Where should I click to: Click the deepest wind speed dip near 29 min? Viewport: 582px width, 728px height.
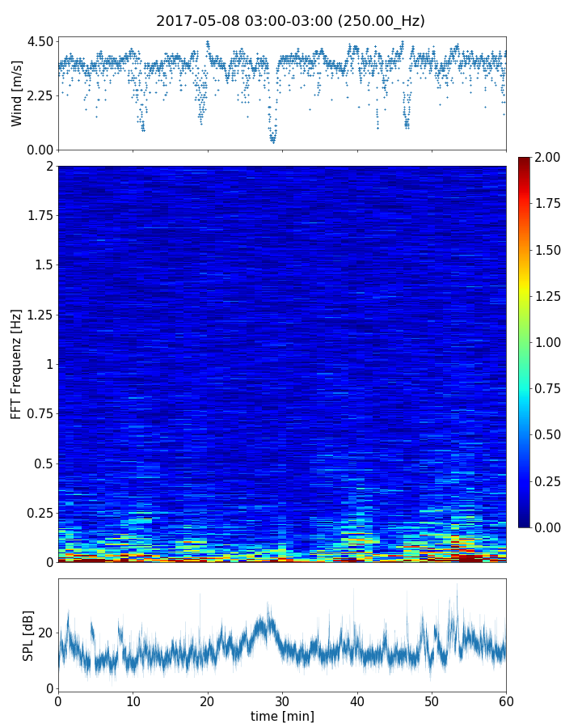[x=273, y=139]
